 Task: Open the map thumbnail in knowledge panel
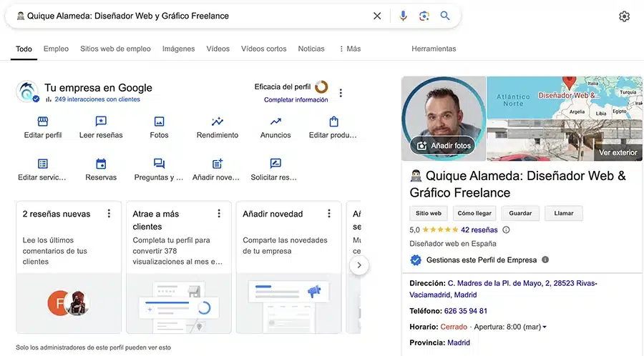(x=565, y=98)
